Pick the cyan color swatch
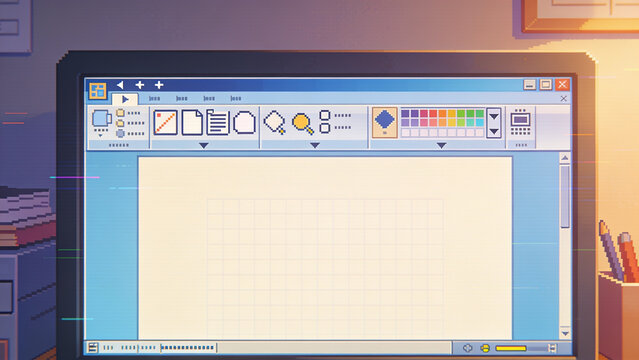 [x=480, y=122]
